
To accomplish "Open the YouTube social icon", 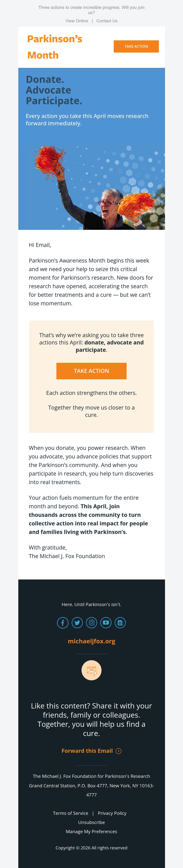I will pyautogui.click(x=106, y=623).
